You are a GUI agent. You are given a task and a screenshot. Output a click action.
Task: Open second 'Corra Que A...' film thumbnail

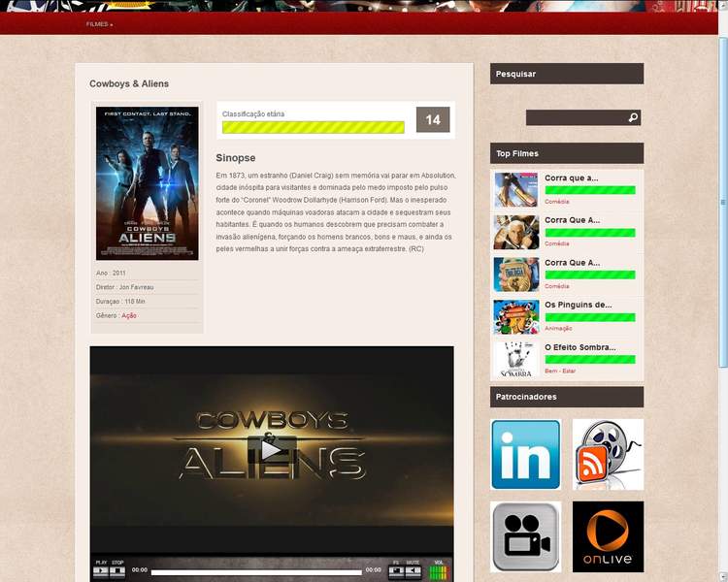tap(516, 232)
